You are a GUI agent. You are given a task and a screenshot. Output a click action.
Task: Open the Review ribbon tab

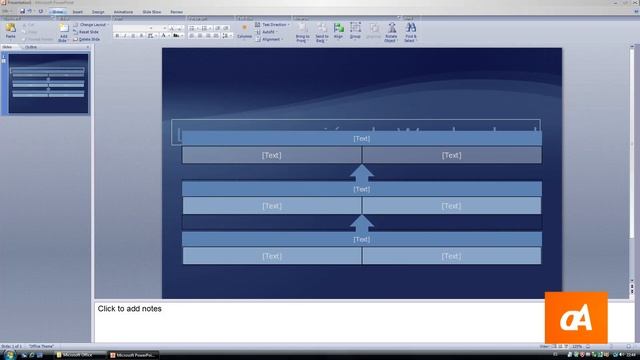[x=176, y=12]
